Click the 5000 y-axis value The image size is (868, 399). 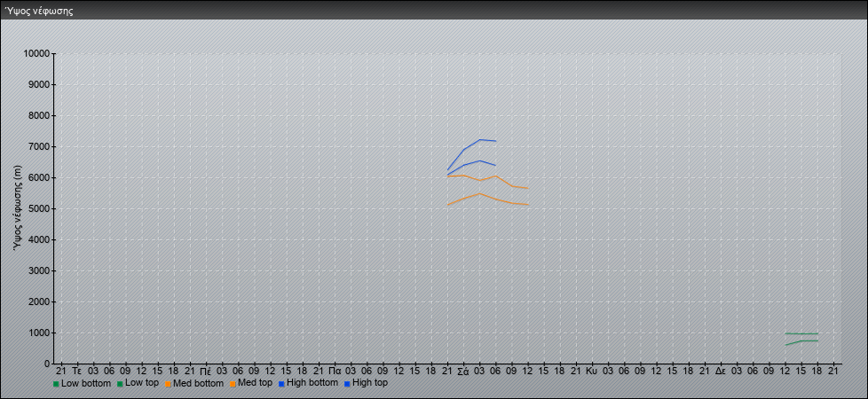(x=39, y=208)
